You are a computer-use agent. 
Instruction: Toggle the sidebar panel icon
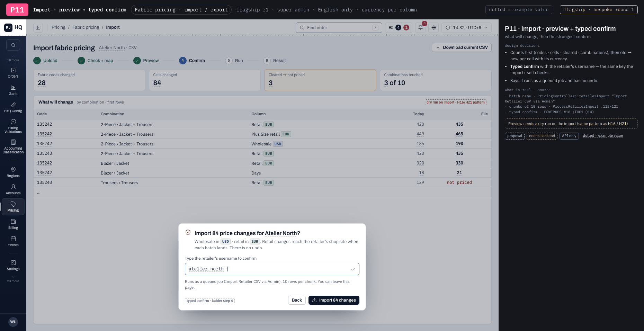(38, 27)
